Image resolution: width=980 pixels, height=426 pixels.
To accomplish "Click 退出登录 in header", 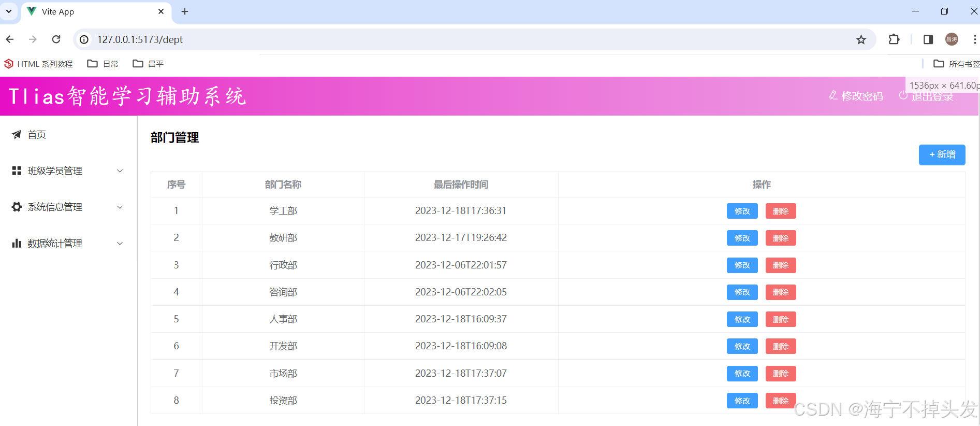I will pyautogui.click(x=927, y=96).
